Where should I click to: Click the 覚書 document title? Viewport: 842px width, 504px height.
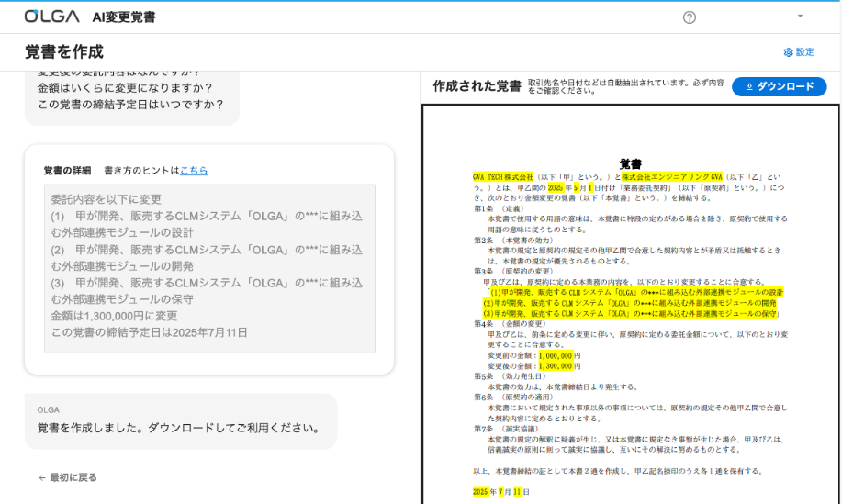point(631,163)
